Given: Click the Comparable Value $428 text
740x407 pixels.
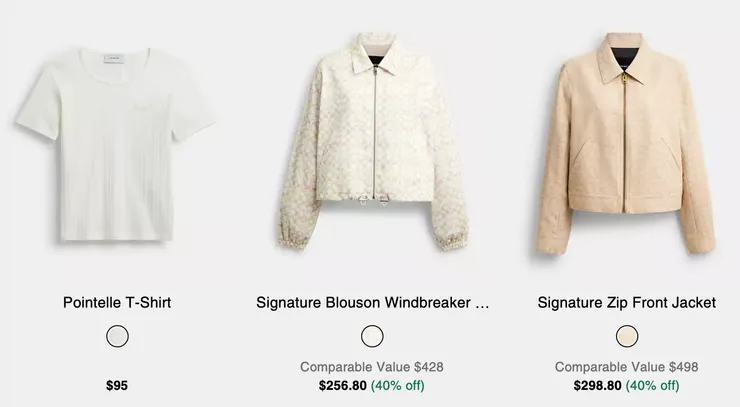Looking at the screenshot, I should click(372, 367).
